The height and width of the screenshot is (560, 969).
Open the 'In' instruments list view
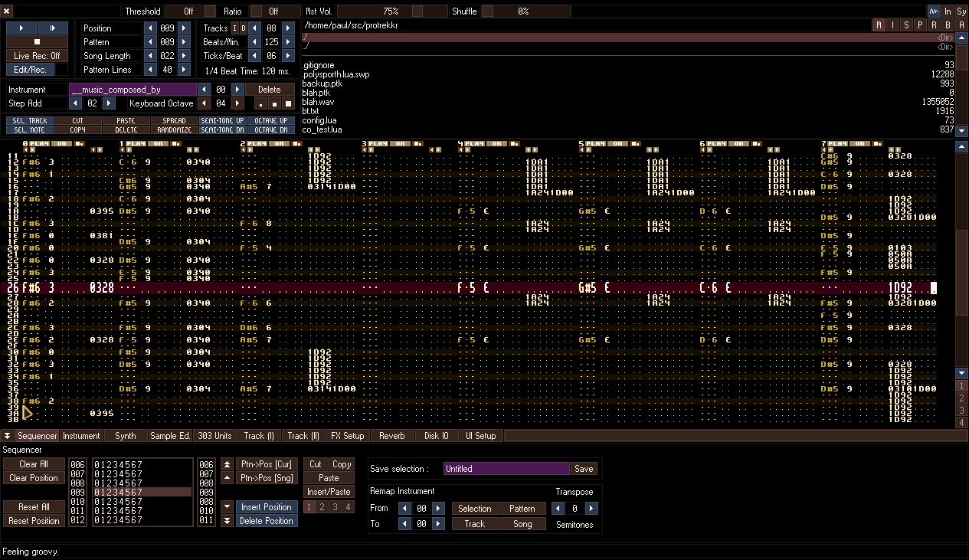pos(948,11)
